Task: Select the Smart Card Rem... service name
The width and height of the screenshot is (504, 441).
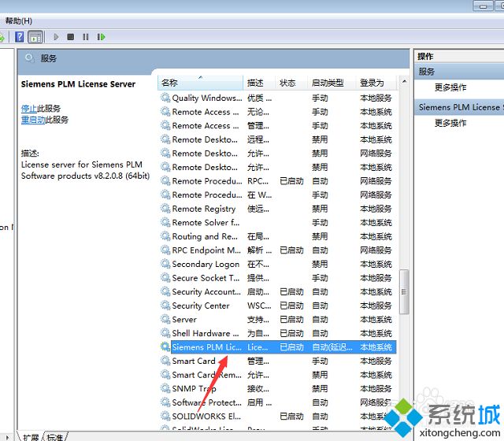Action: (206, 375)
